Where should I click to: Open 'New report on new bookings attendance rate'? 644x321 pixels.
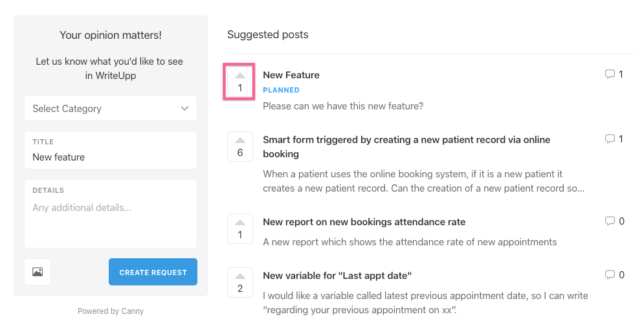[x=364, y=222]
